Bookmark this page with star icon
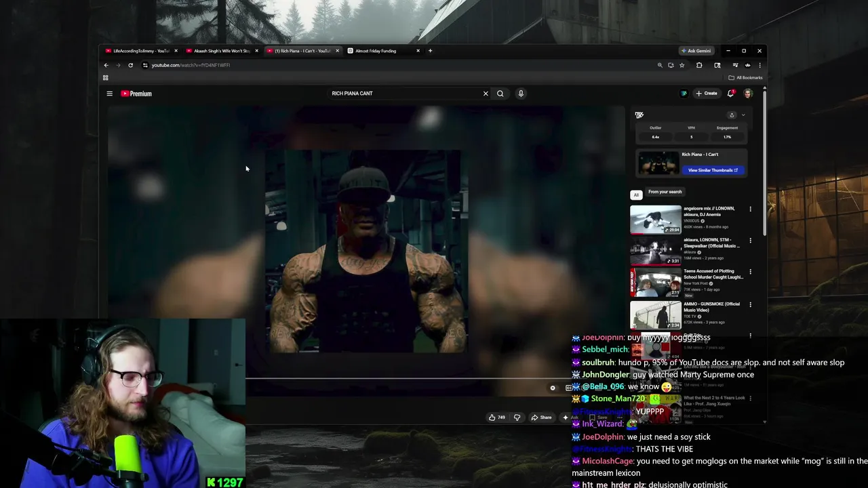The width and height of the screenshot is (868, 488). (x=682, y=65)
